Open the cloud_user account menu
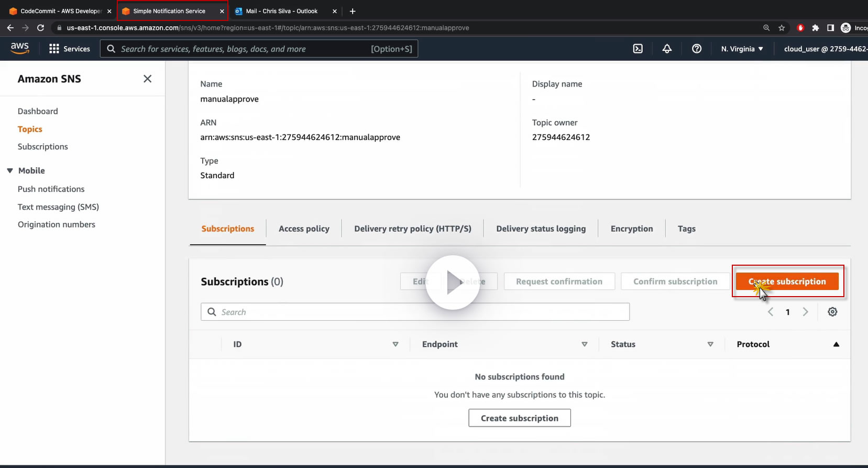The width and height of the screenshot is (868, 468). (x=826, y=49)
